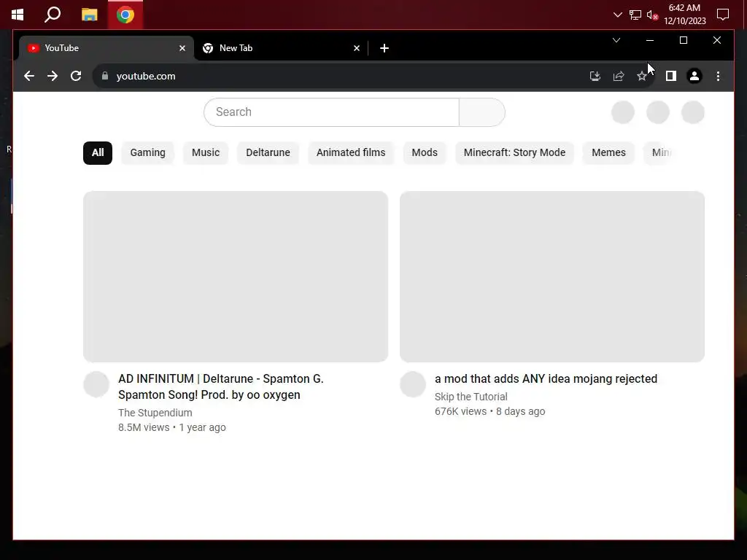Open 'a mod that adds ANY idea' title
This screenshot has width=747, height=560.
tap(546, 379)
